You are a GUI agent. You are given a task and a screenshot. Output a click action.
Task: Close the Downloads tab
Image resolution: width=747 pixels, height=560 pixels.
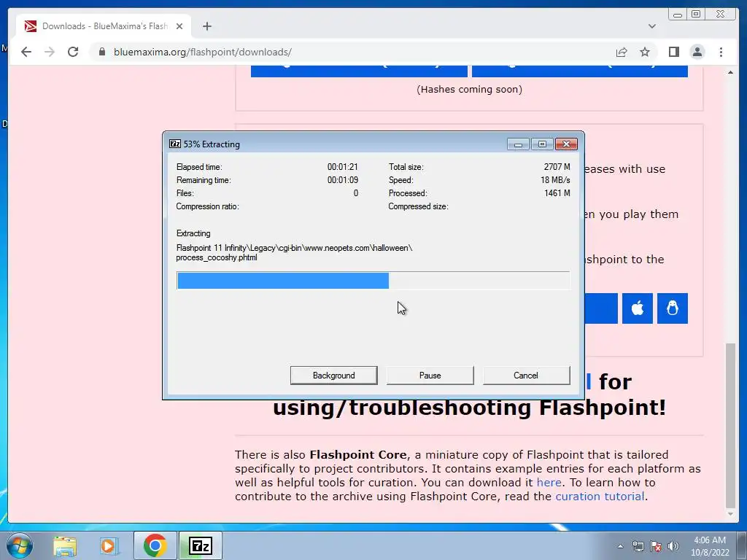[x=179, y=26]
